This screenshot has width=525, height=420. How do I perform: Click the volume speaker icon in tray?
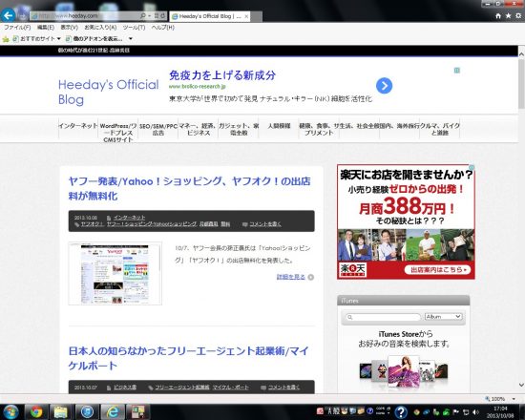point(475,412)
